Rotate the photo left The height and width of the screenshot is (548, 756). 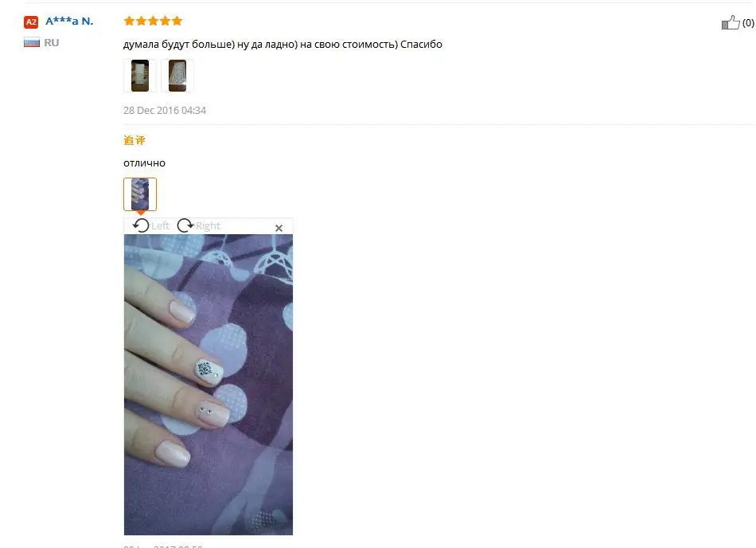point(142,225)
